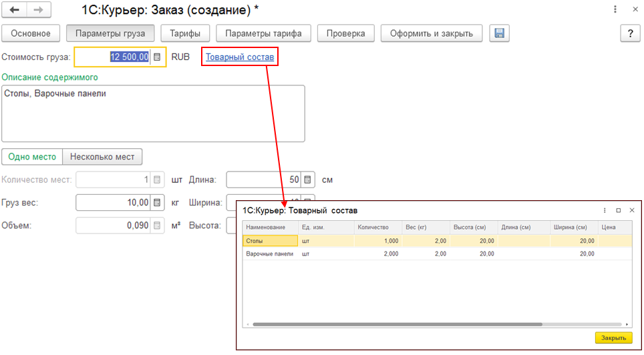Open calculator for Груз вес field
Viewport: 644px width, 355px height.
pos(157,203)
